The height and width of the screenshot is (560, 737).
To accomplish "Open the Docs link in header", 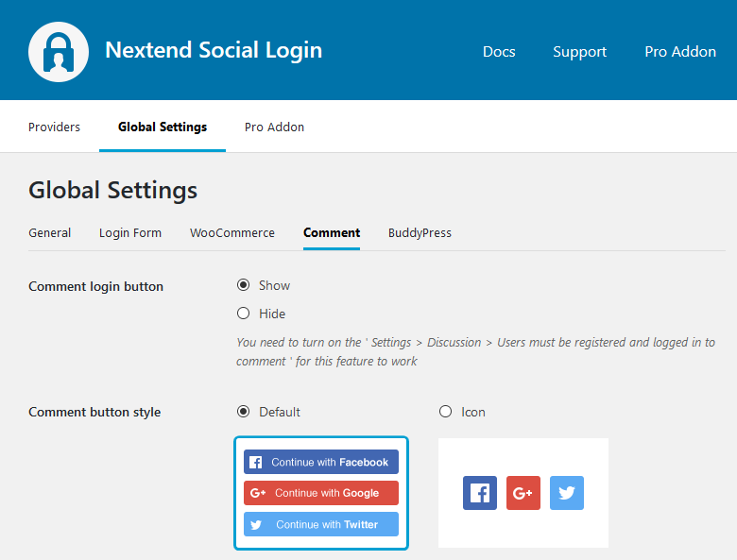I will click(x=499, y=52).
